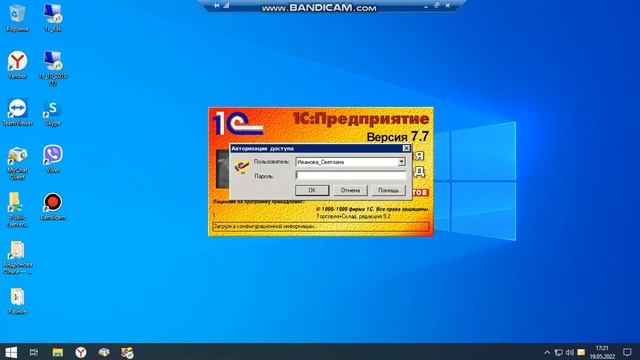Open Task View on the taskbar
The width and height of the screenshot is (640, 360).
pos(34,352)
